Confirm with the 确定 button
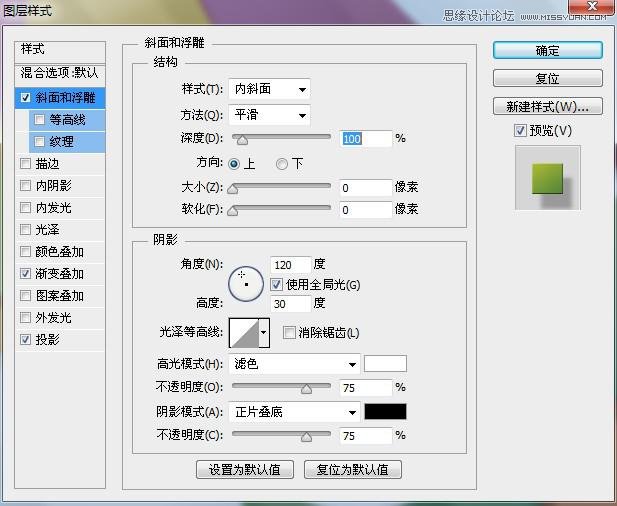Screen dimensions: 617x506 click(547, 50)
